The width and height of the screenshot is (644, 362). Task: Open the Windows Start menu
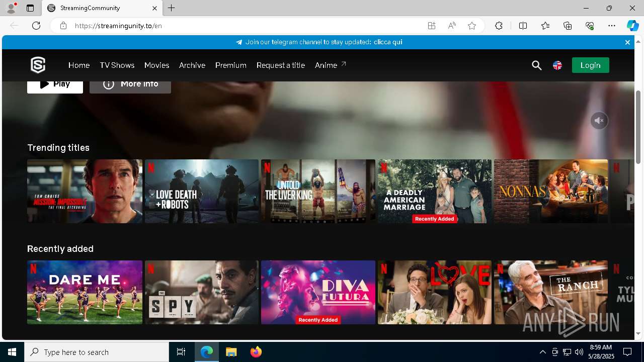(x=12, y=352)
